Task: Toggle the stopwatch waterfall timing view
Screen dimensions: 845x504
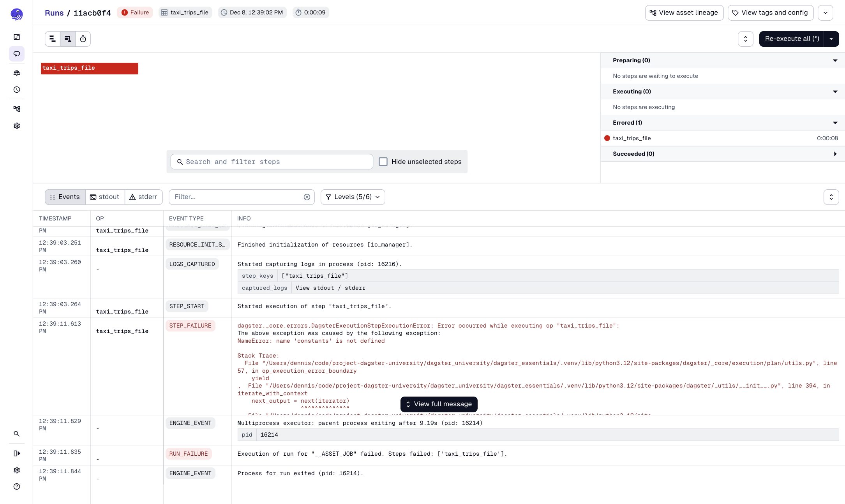Action: (83, 39)
